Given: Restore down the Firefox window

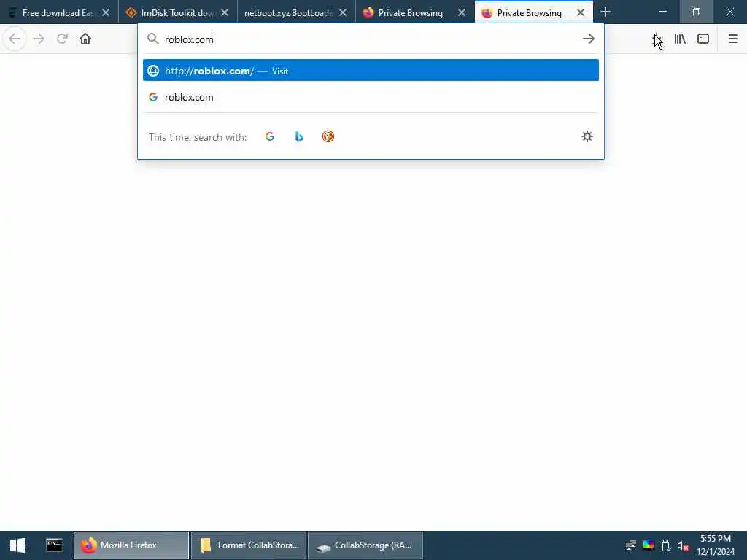Looking at the screenshot, I should (x=697, y=12).
